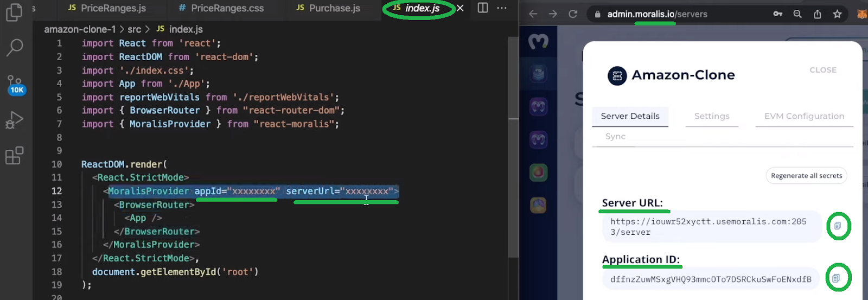The height and width of the screenshot is (300, 868).
Task: Click the editor vertical scrollbar
Action: (x=513, y=146)
